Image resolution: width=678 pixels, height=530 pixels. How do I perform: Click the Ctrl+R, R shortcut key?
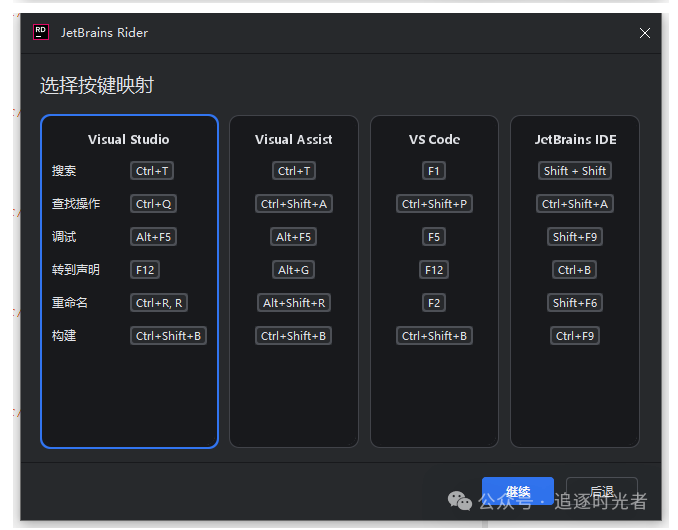click(159, 303)
